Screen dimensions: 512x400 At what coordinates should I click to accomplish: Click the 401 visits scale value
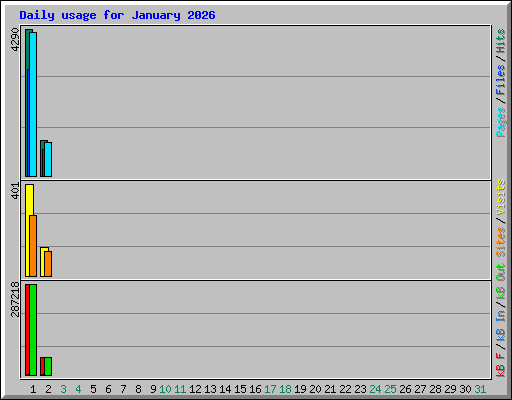tap(15, 191)
